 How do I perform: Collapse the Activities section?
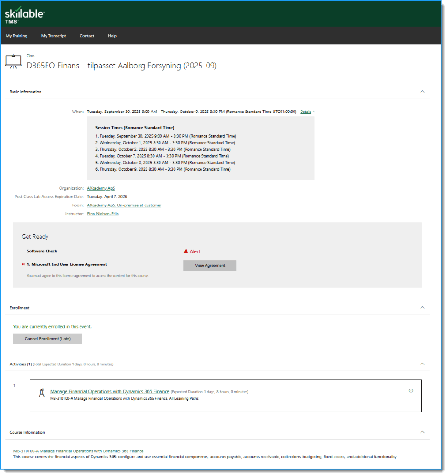click(422, 364)
